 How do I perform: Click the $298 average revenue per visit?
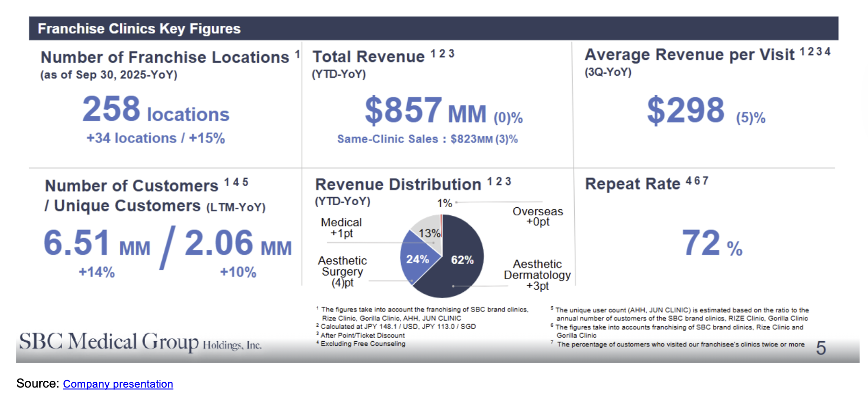(686, 111)
